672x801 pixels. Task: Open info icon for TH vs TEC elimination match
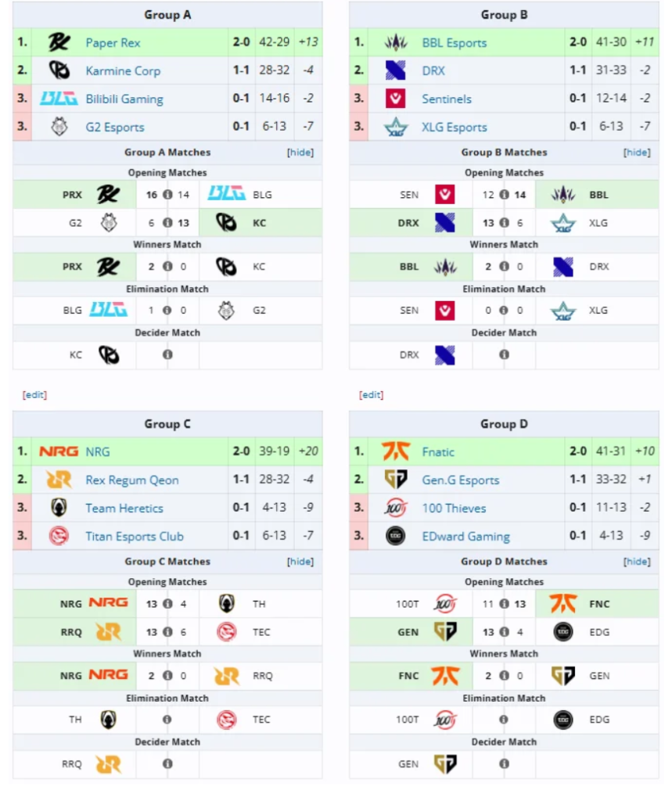[167, 720]
